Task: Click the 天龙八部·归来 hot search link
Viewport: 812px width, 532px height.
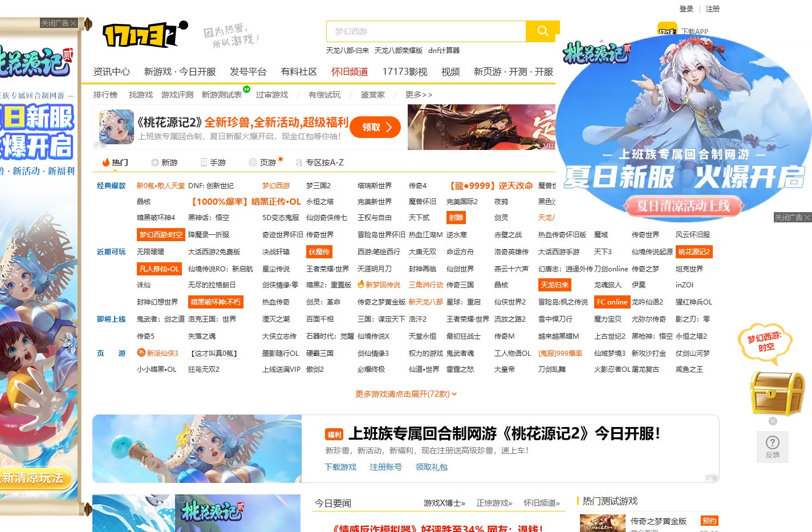Action: (348, 51)
